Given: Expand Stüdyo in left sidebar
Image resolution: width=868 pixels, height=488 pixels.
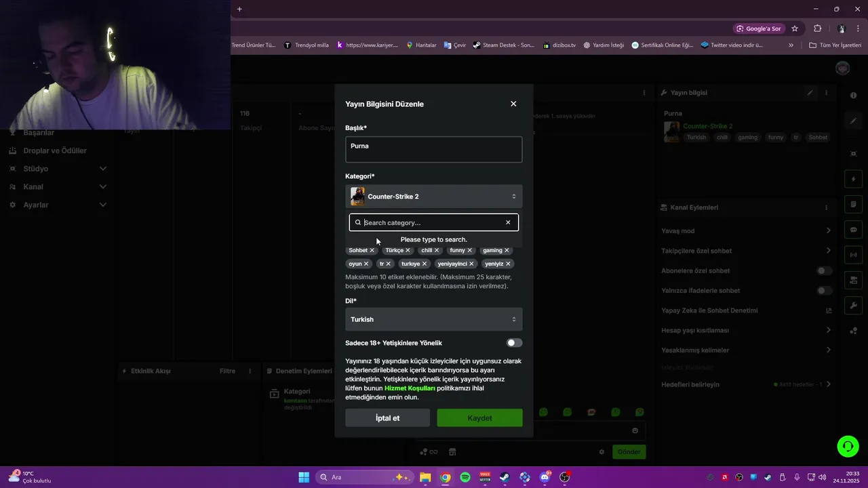Looking at the screenshot, I should tap(103, 168).
